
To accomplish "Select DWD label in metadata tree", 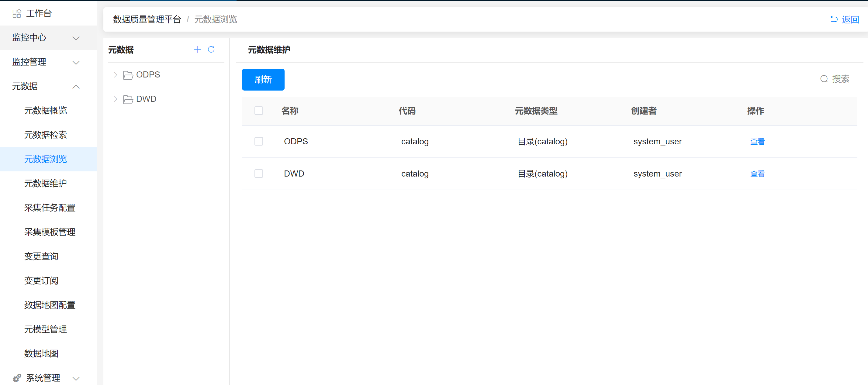I will click(146, 99).
